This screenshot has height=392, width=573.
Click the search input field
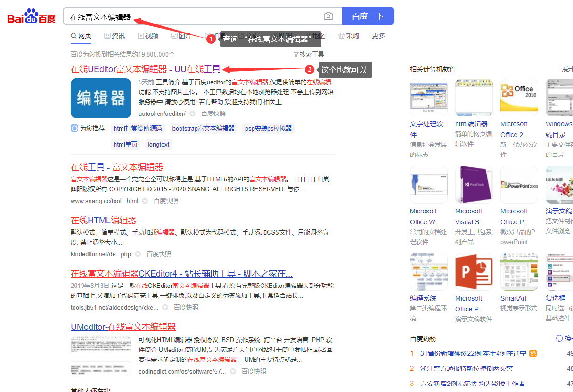(193, 16)
